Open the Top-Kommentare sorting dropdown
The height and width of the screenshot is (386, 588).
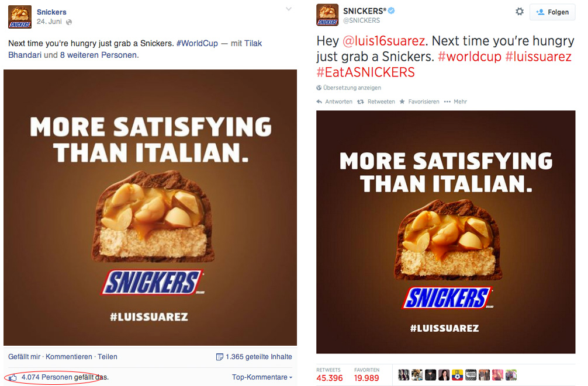coord(262,377)
